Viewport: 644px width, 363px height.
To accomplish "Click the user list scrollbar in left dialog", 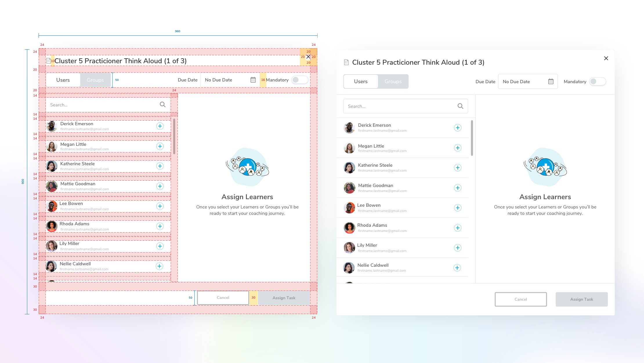I will 174,136.
